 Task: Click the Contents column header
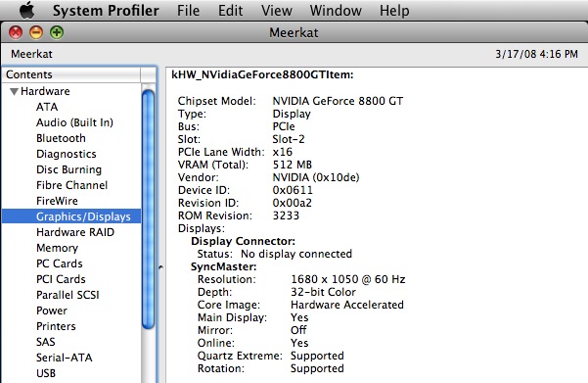pos(71,74)
